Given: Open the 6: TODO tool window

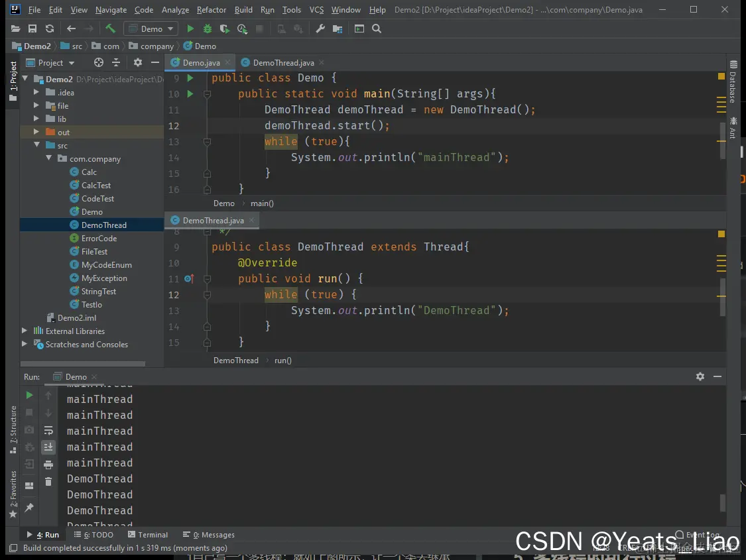Looking at the screenshot, I should (93, 534).
